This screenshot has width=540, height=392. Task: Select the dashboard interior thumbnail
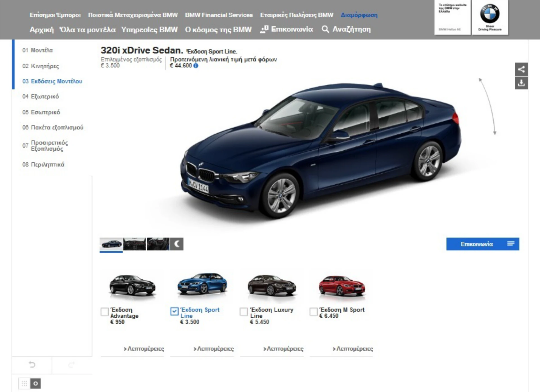(134, 244)
